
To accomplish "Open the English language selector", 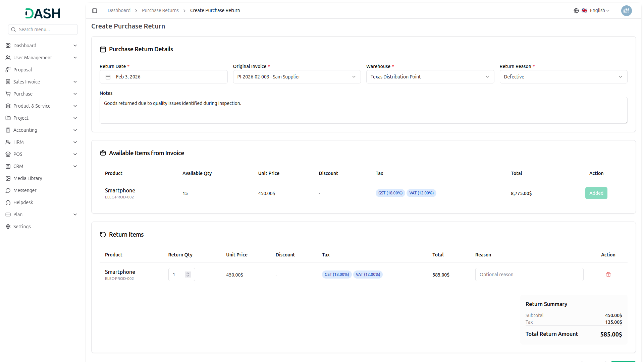I will pos(595,11).
